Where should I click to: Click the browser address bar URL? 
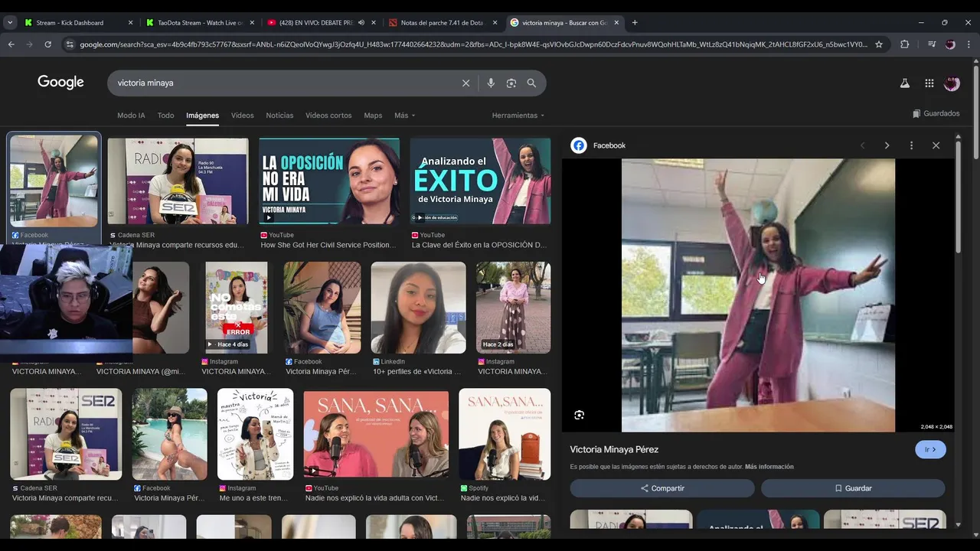(473, 44)
